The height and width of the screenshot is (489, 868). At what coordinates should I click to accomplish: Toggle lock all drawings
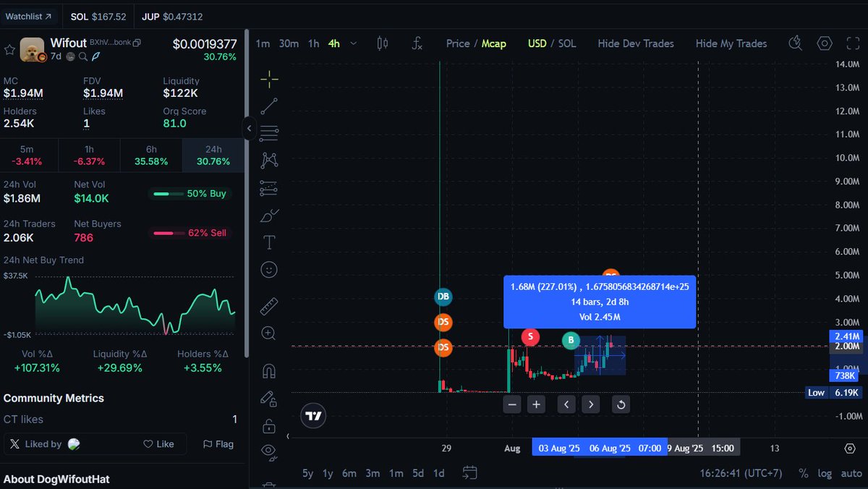(269, 425)
